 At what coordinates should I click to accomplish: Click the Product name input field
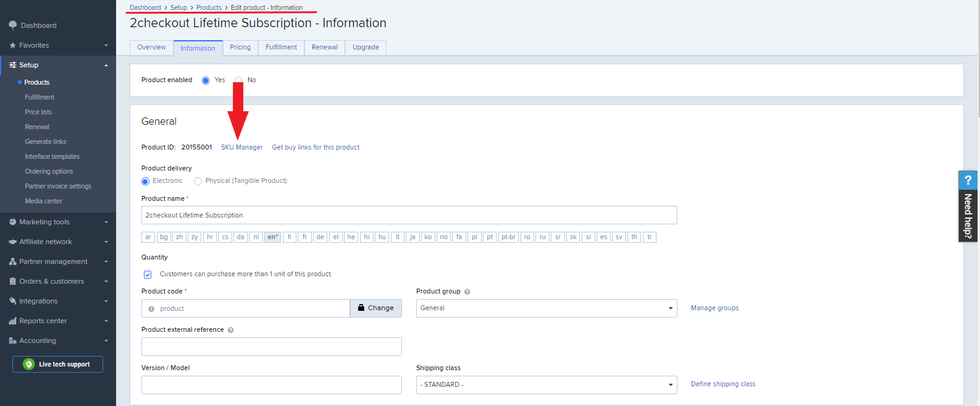click(409, 215)
